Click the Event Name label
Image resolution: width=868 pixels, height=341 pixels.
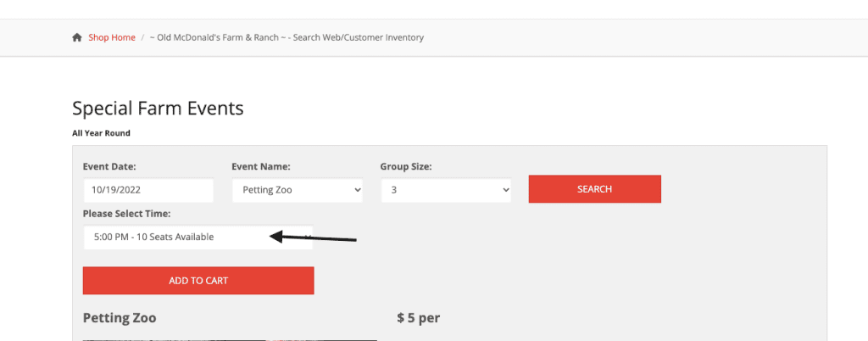(261, 166)
